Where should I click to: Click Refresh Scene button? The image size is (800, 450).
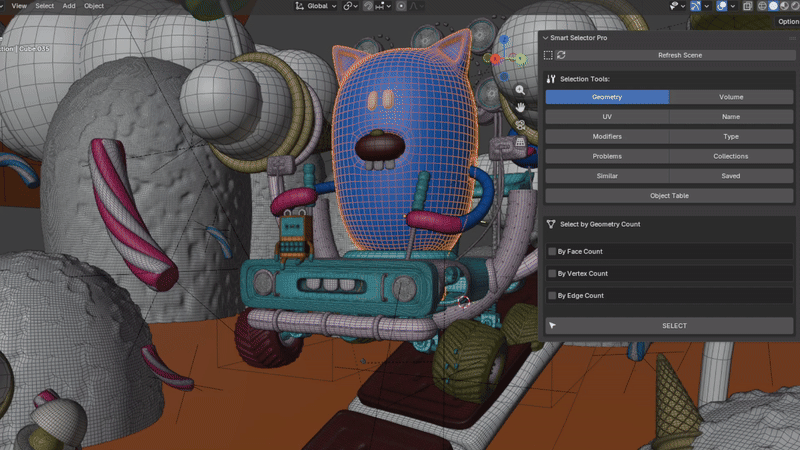click(680, 55)
